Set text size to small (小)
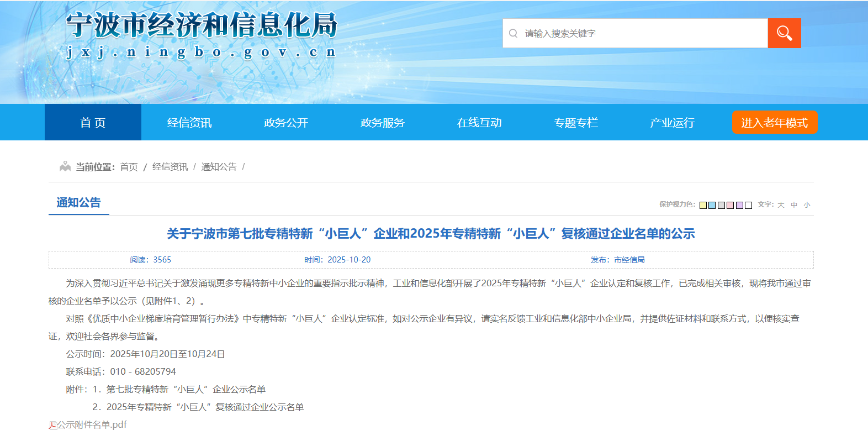The width and height of the screenshot is (868, 446). point(807,205)
